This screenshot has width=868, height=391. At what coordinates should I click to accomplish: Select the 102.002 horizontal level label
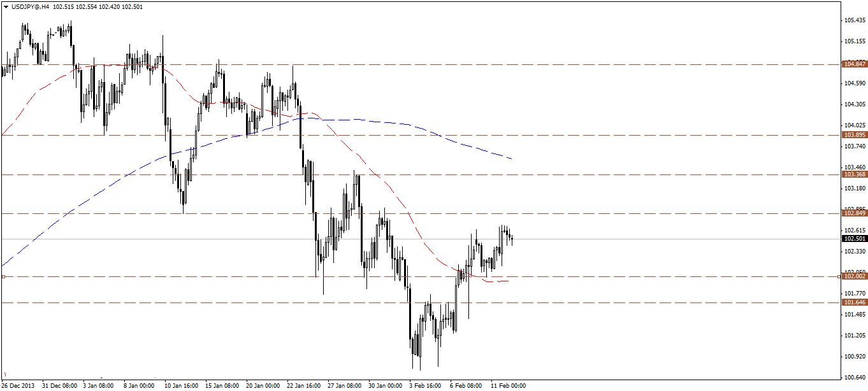(x=854, y=276)
